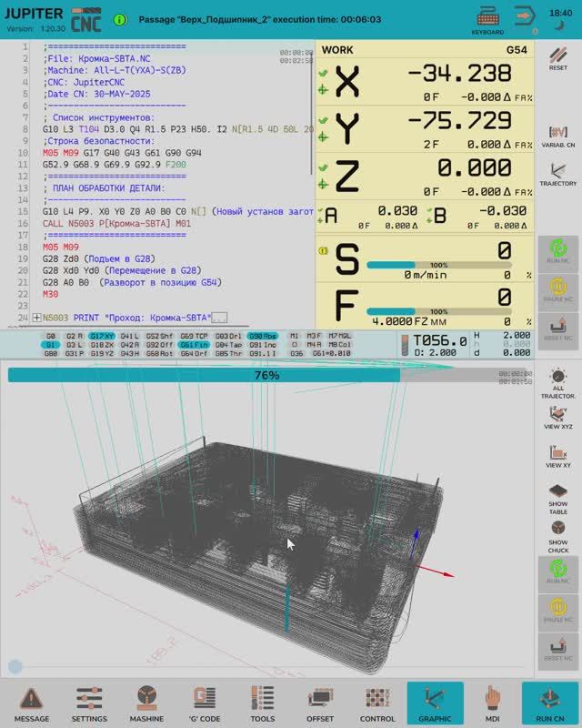Open VARIAB. CN variables panel
This screenshot has height=728, width=582.
(557, 136)
